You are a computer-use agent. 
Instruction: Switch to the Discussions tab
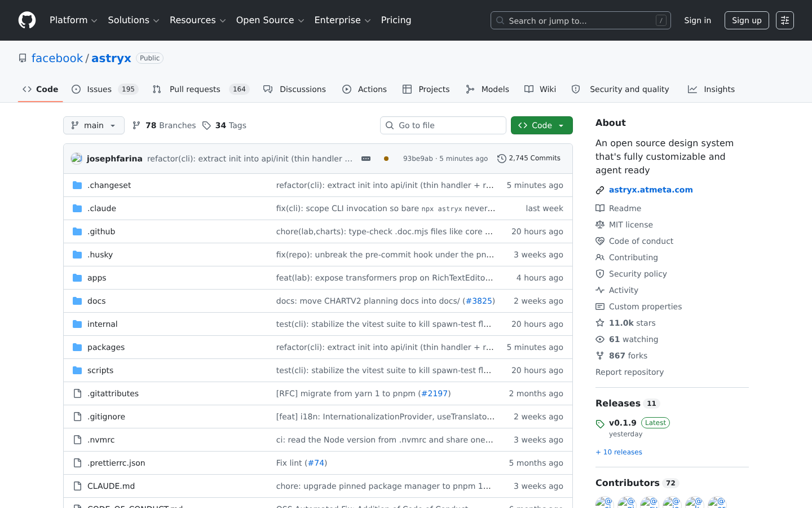(295, 89)
